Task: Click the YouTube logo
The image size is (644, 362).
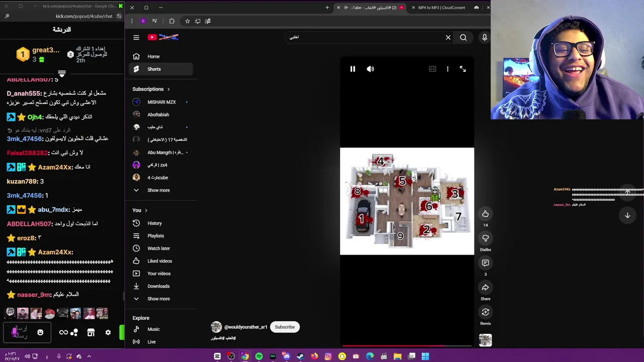Action: click(x=163, y=37)
